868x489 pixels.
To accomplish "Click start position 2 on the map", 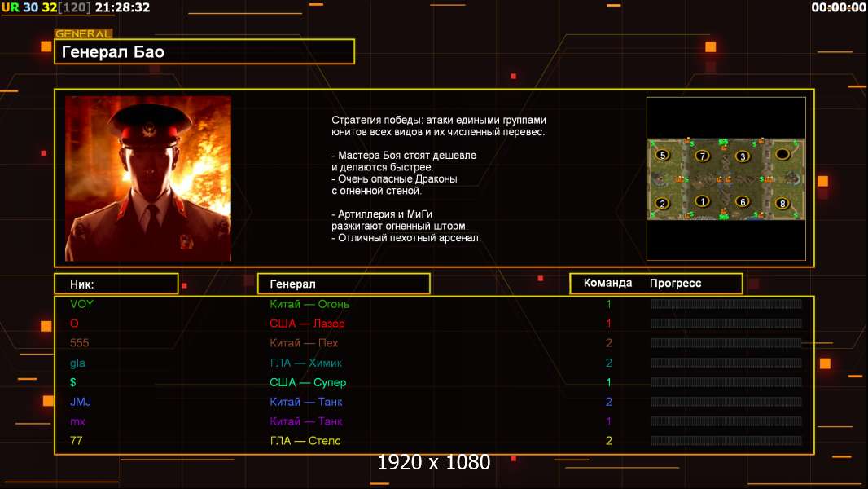I will tap(663, 203).
